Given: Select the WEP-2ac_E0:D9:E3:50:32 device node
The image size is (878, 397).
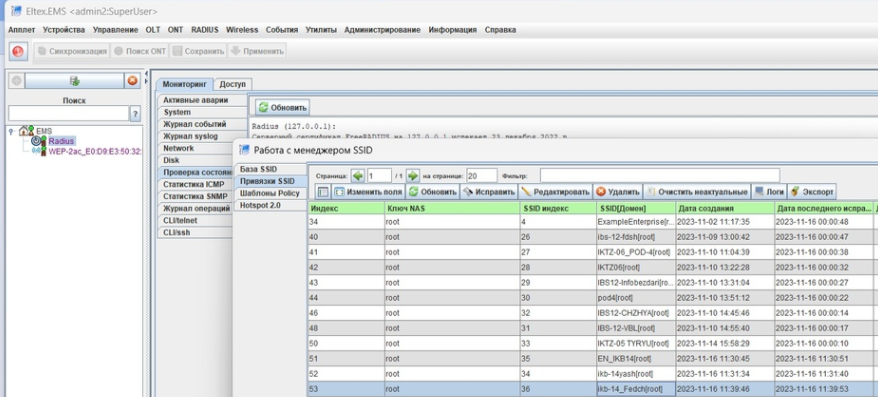Looking at the screenshot, I should [x=95, y=151].
